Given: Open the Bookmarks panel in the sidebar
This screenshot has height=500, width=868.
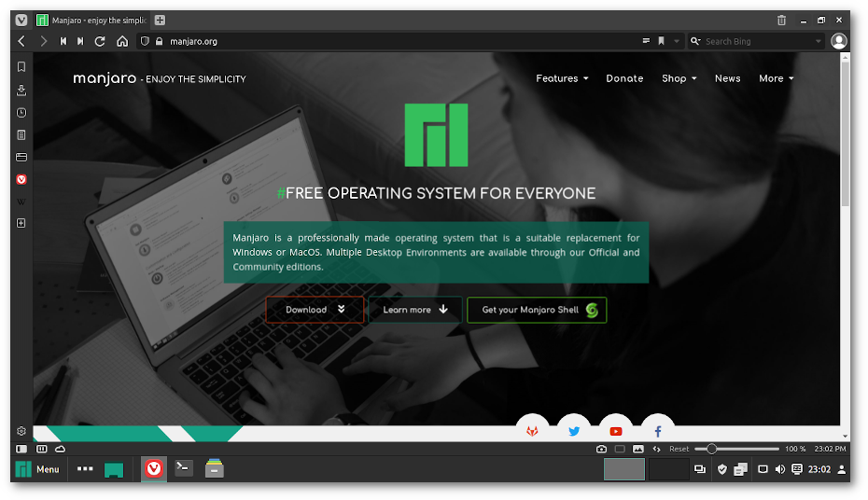Looking at the screenshot, I should coord(21,67).
